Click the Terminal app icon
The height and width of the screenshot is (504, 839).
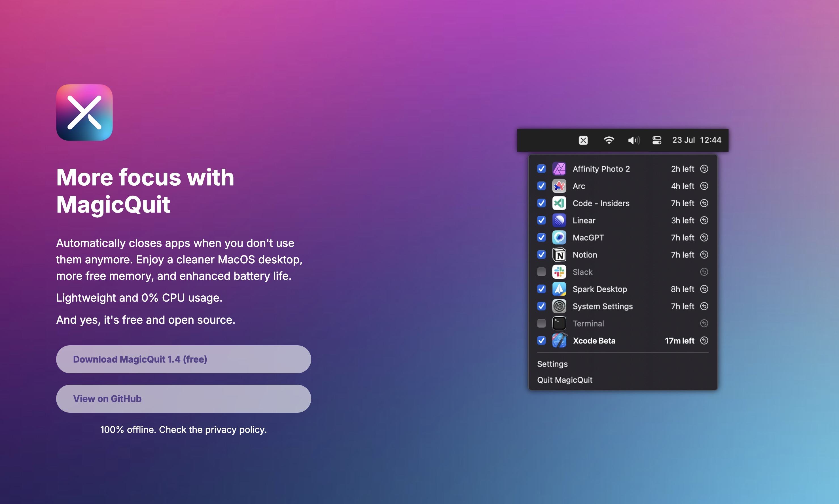[559, 323]
